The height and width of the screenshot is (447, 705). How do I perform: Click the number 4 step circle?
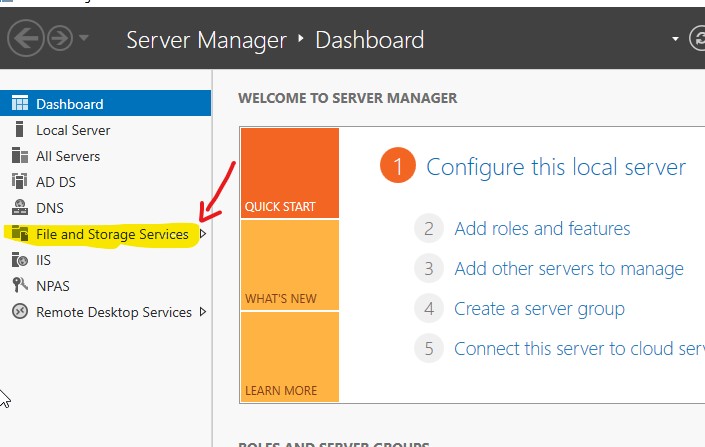[x=429, y=308]
